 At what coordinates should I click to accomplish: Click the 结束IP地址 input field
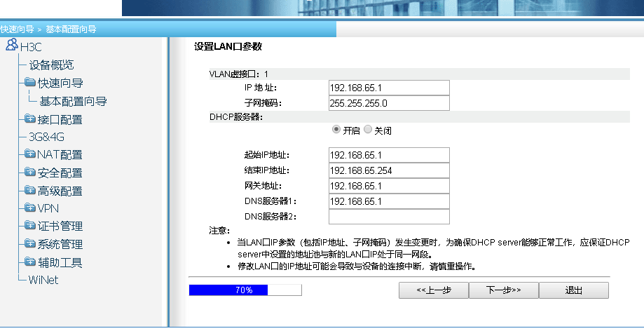point(389,170)
